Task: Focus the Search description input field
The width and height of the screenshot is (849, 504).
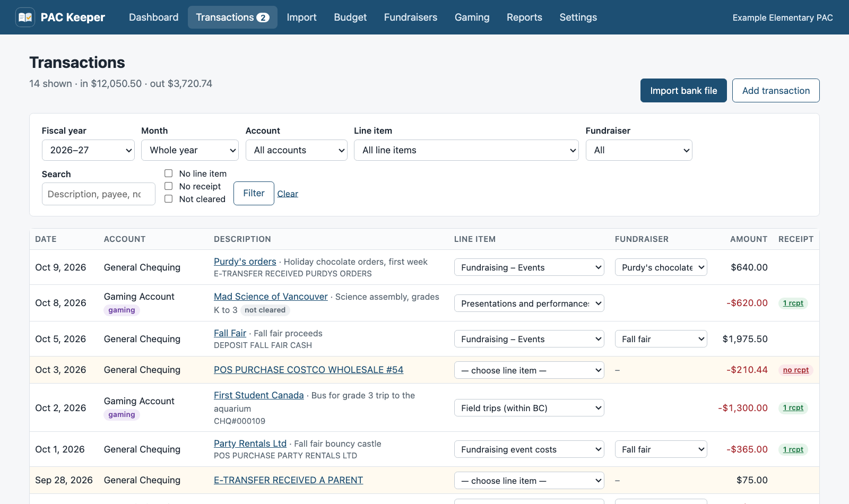Action: (x=99, y=194)
